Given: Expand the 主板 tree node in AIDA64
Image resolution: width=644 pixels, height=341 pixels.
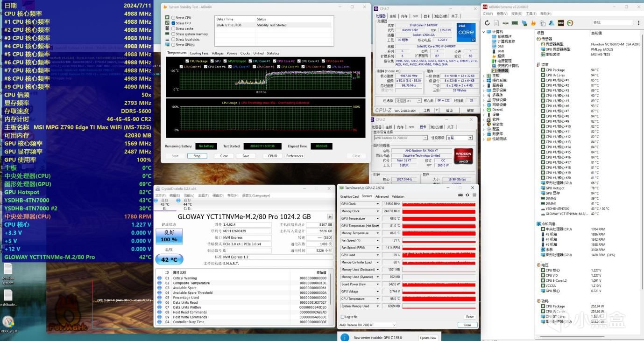Looking at the screenshot, I should tap(484, 76).
